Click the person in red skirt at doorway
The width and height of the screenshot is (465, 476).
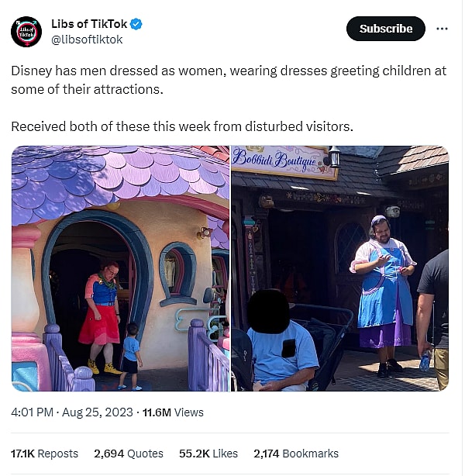(101, 317)
